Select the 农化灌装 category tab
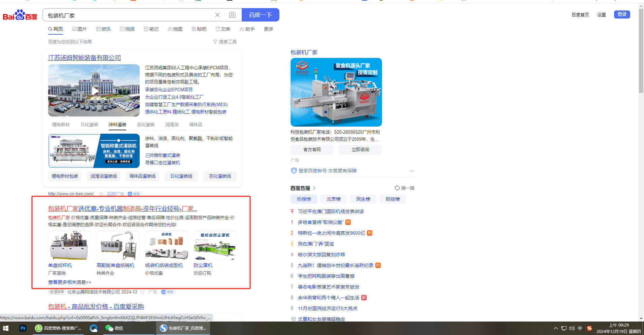This screenshot has width=644, height=335. [146, 125]
